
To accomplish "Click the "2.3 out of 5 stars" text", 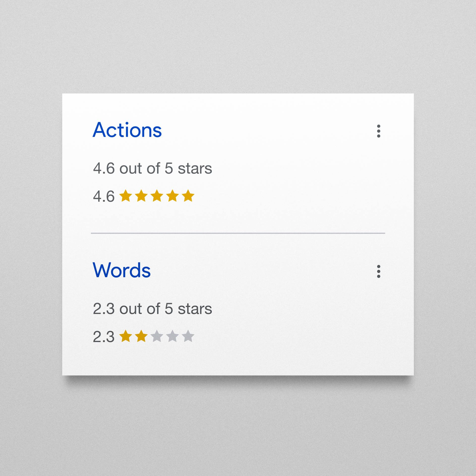I will tap(152, 309).
